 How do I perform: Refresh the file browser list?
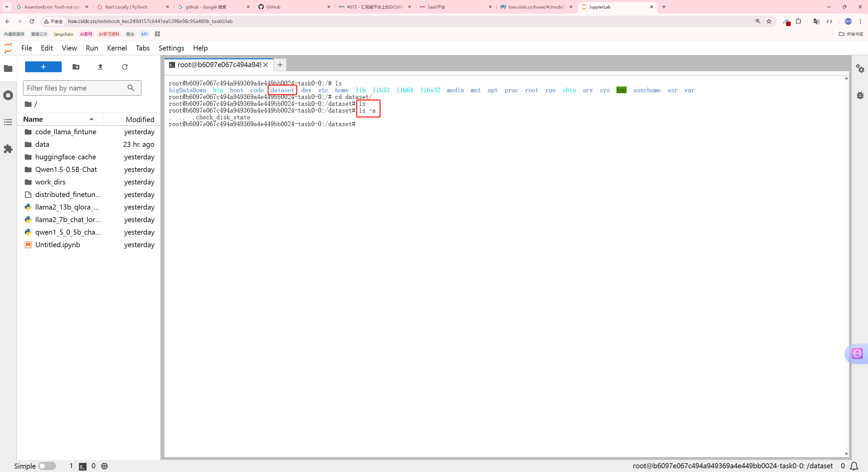point(125,67)
